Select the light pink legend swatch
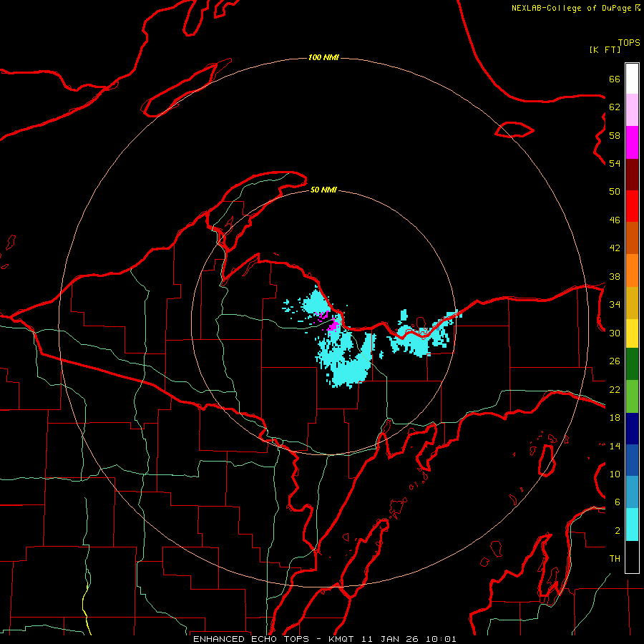Image resolution: width=644 pixels, height=644 pixels. tap(632, 110)
